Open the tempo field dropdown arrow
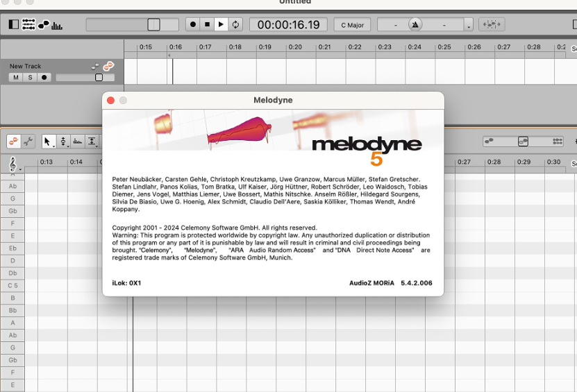577x392 pixels. (x=469, y=25)
